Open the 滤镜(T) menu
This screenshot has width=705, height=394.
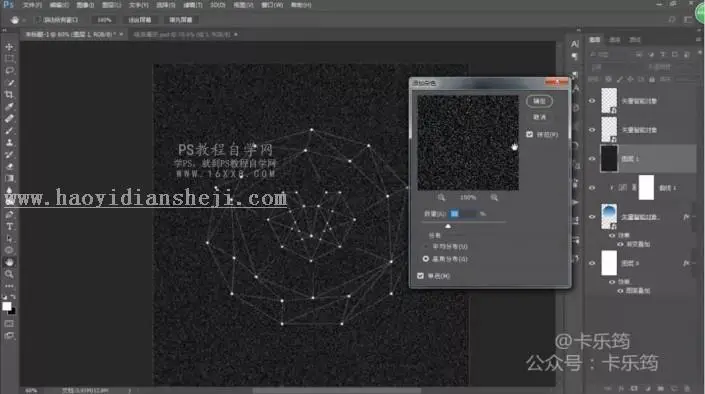(193, 5)
